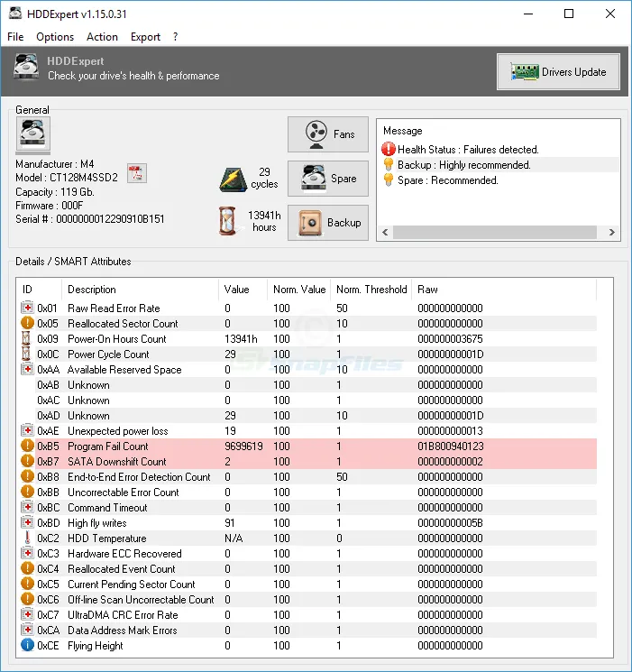The image size is (632, 672).
Task: Click the thermometer icon for 0xC2 HDD Temperature
Action: [x=27, y=538]
